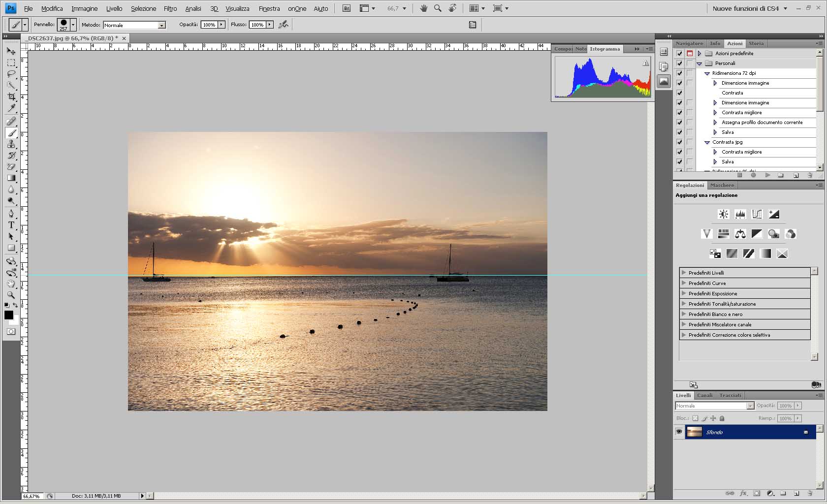827x504 pixels.
Task: Switch to the Canali tab
Action: pos(704,395)
